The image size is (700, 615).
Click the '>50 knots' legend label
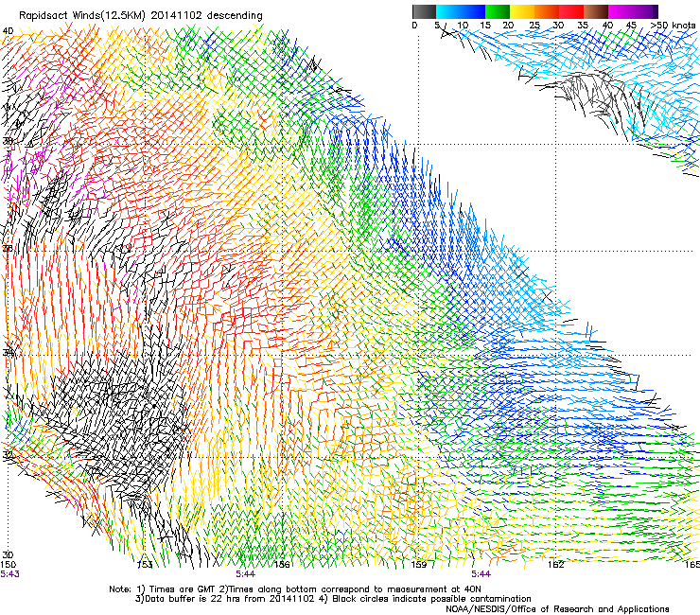click(673, 26)
